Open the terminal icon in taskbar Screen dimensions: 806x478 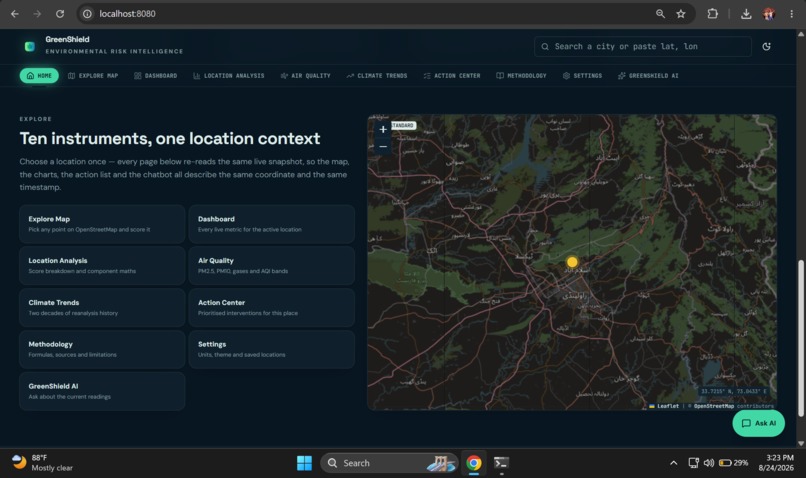click(501, 463)
